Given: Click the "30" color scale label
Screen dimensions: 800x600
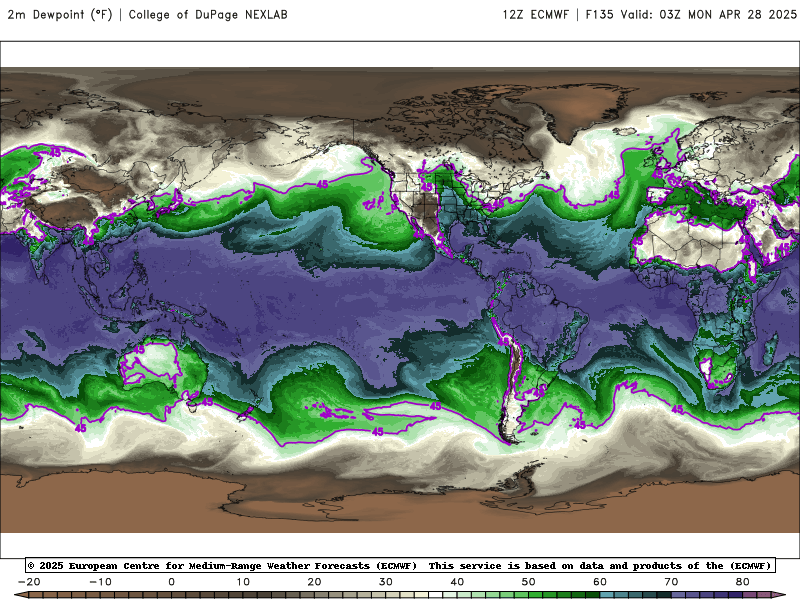Looking at the screenshot, I should (x=386, y=582).
